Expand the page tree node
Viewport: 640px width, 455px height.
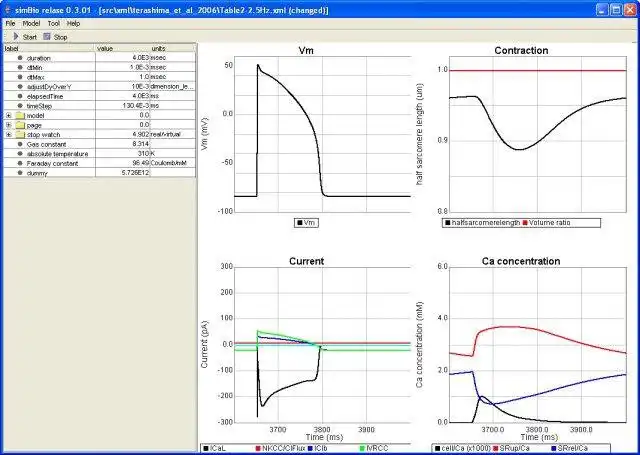pyautogui.click(x=9, y=125)
